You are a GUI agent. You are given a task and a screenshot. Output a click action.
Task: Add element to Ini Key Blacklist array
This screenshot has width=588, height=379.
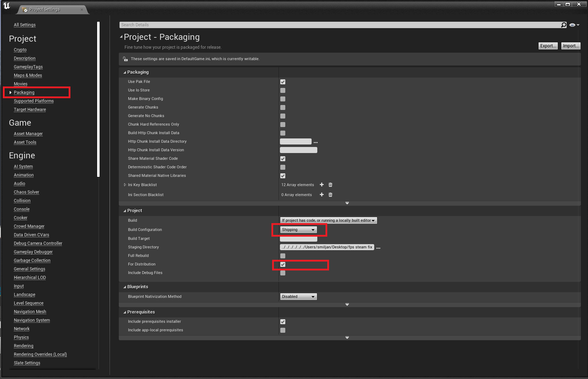[322, 185]
